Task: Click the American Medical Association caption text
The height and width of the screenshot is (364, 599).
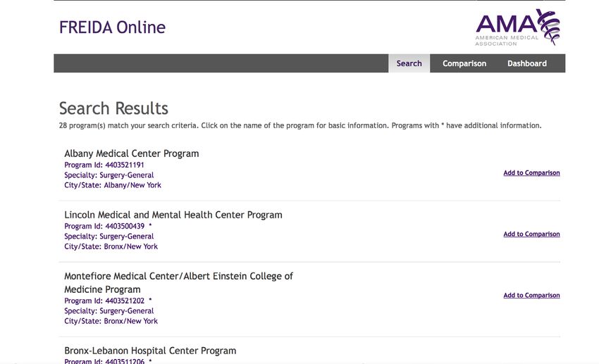Action: click(507, 40)
